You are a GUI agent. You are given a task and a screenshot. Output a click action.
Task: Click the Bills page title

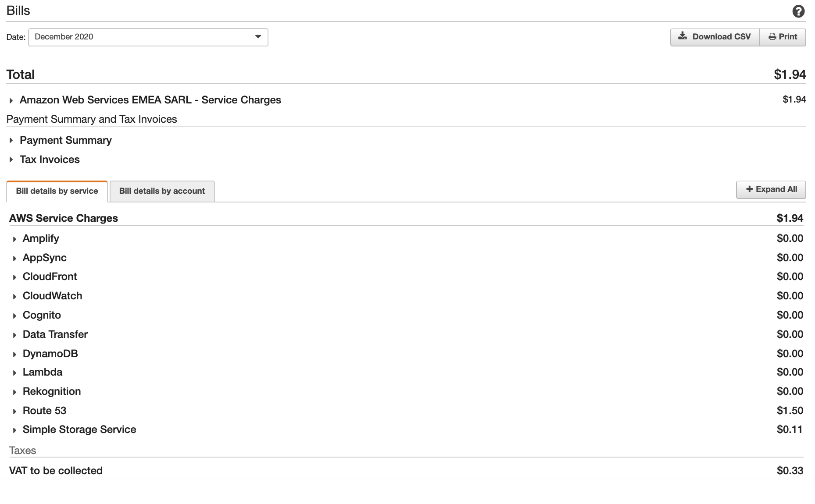18,11
